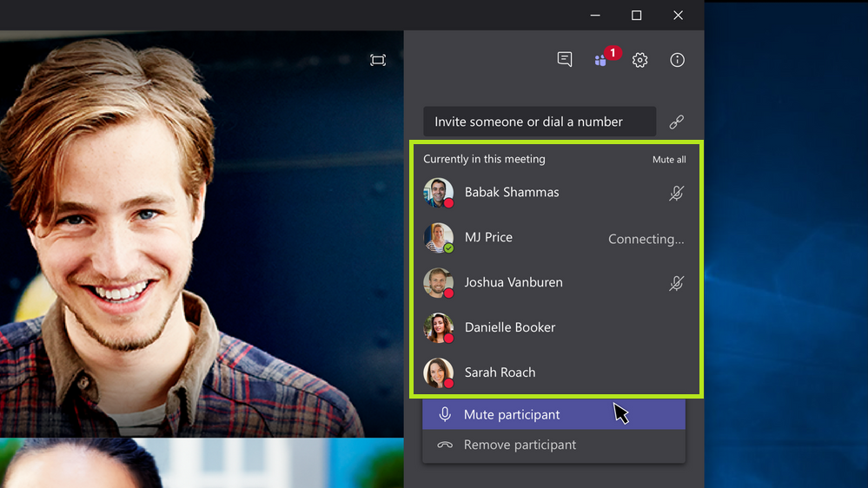The width and height of the screenshot is (868, 488).
Task: Focus the Invite someone or dial a number field
Action: click(x=540, y=122)
